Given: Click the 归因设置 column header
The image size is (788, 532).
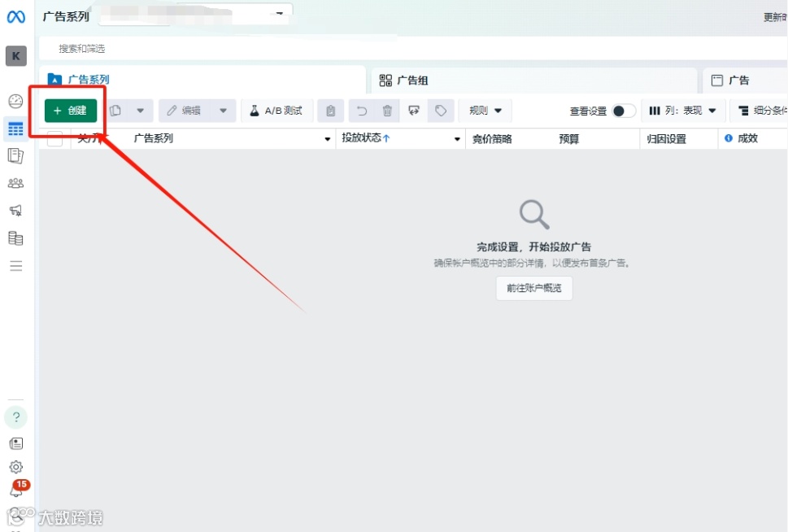Looking at the screenshot, I should (x=666, y=139).
